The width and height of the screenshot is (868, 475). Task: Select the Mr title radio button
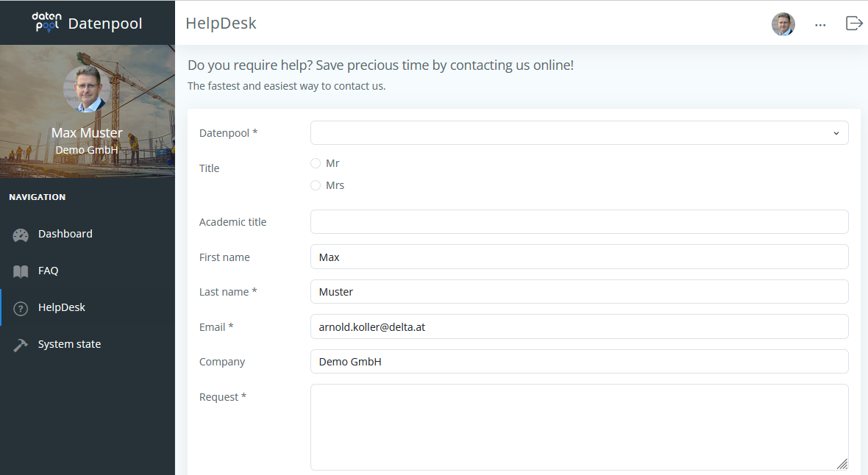click(316, 163)
